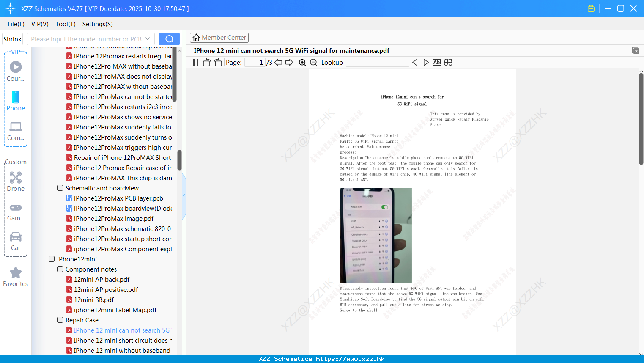Select the iPhone 12 mini 5G WiFi PDF tab
Image resolution: width=644 pixels, height=363 pixels.
tap(291, 51)
